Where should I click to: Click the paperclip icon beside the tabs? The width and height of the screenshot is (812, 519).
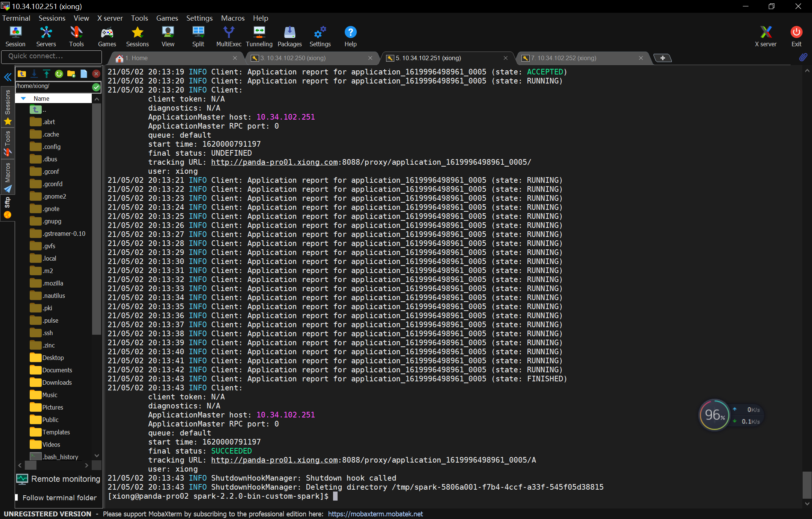(x=803, y=58)
